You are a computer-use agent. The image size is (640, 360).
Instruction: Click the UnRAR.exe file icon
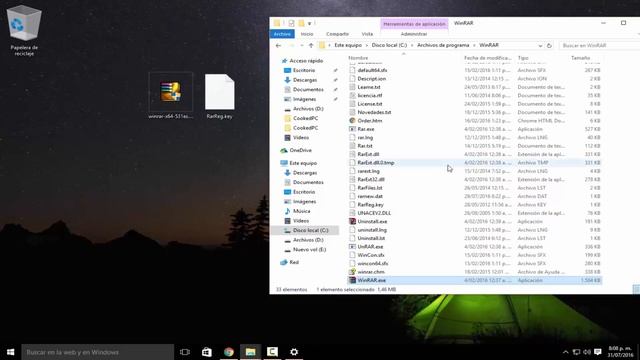coord(352,247)
